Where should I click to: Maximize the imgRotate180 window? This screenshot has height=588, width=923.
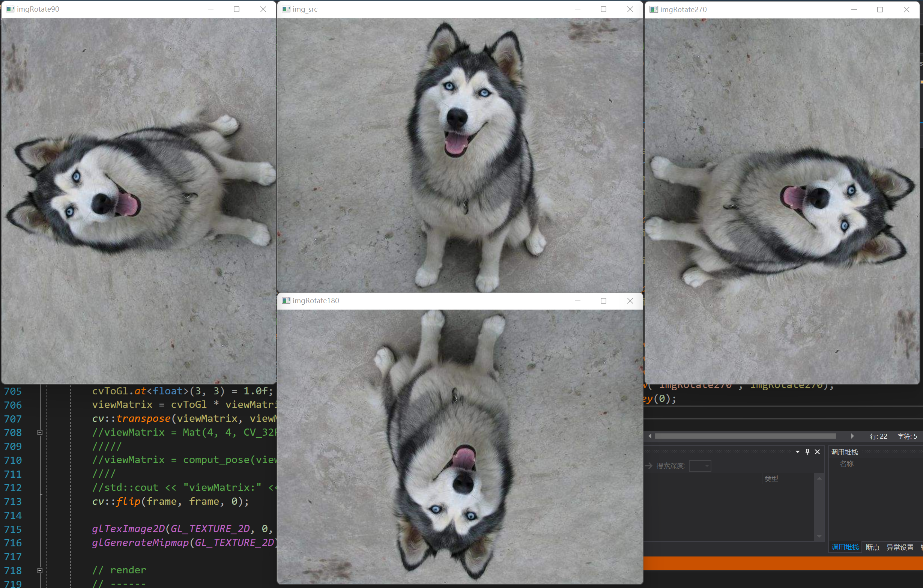coord(603,301)
